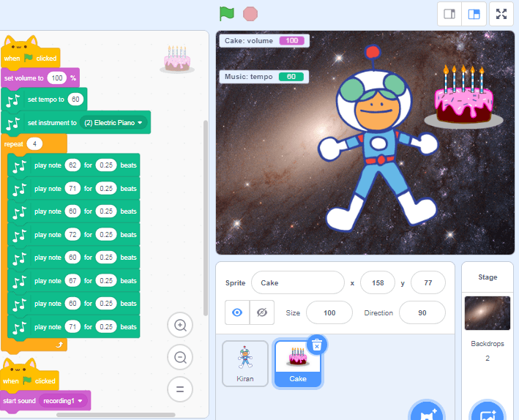Select the Kiran sprite thumbnail
The height and width of the screenshot is (420, 519).
(x=245, y=364)
